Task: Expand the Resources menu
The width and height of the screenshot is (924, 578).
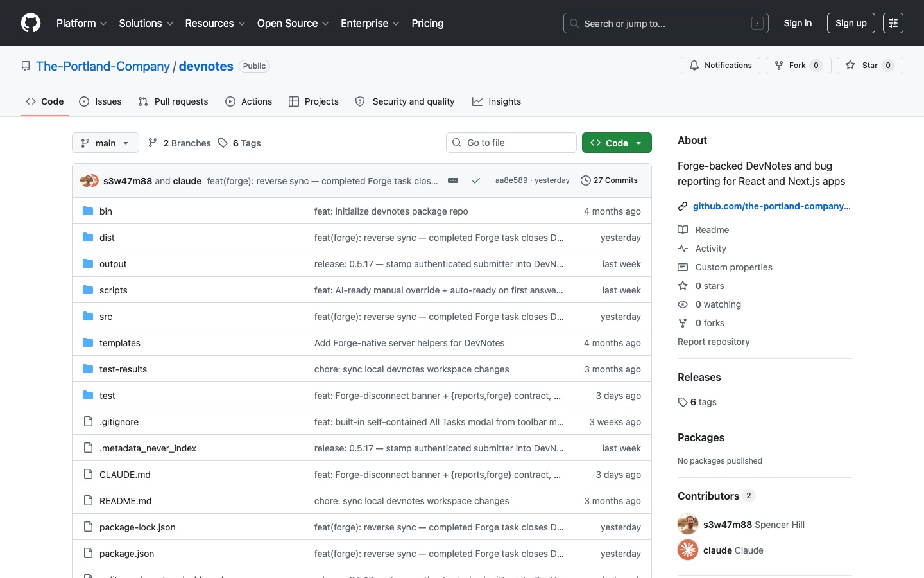Action: click(x=215, y=23)
